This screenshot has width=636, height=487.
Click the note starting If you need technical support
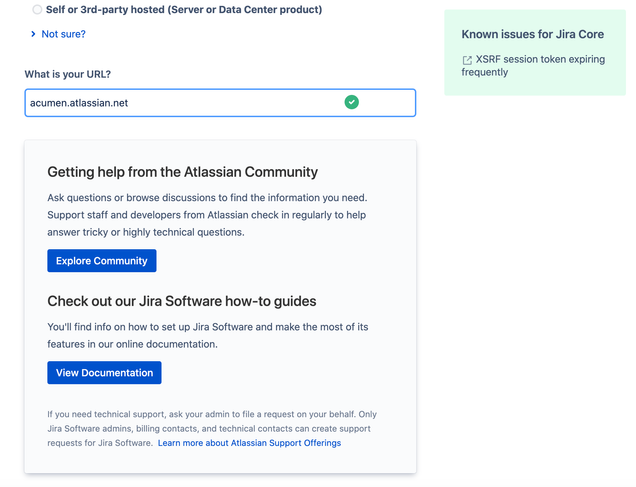tap(212, 429)
